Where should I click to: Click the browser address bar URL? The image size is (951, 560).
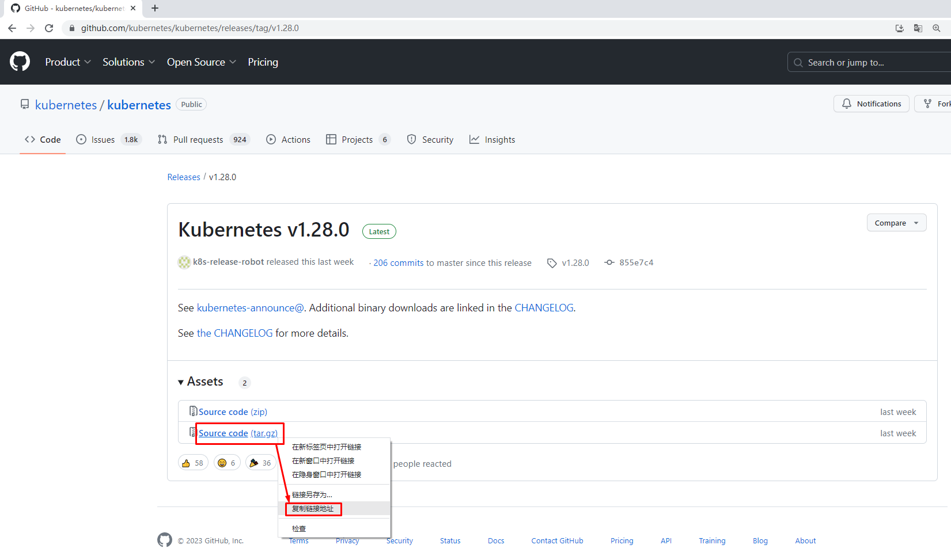click(190, 28)
